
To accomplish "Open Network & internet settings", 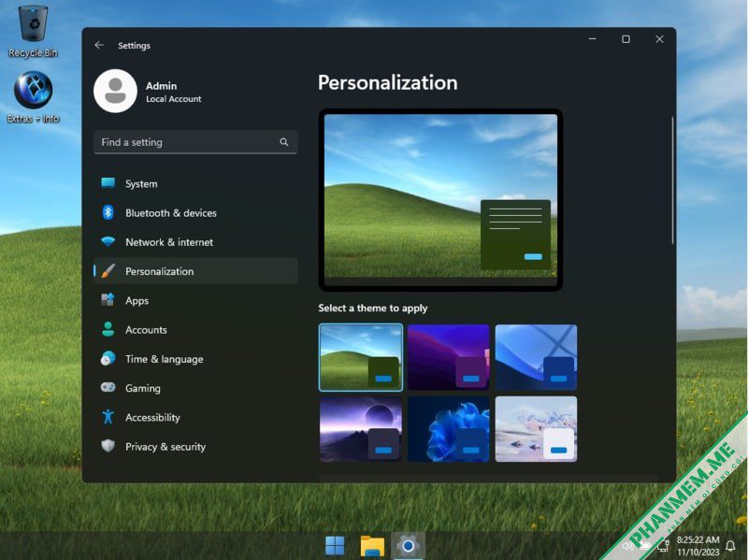I will 195,242.
